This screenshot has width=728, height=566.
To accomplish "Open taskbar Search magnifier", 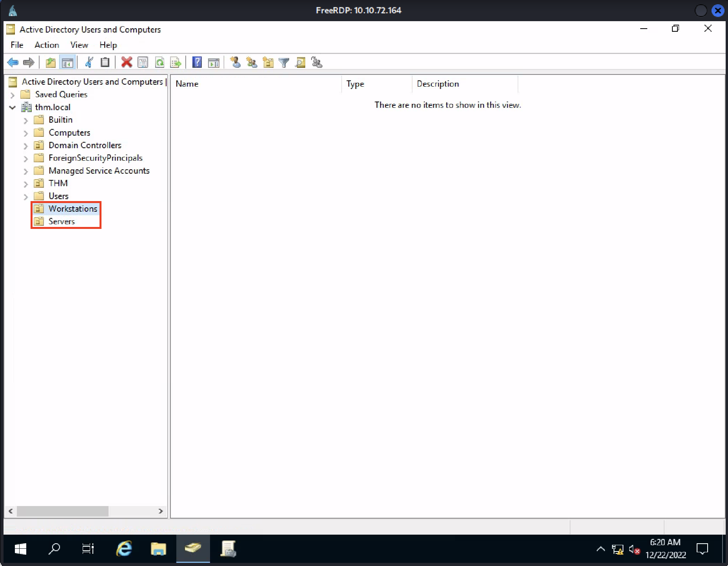I will click(54, 549).
